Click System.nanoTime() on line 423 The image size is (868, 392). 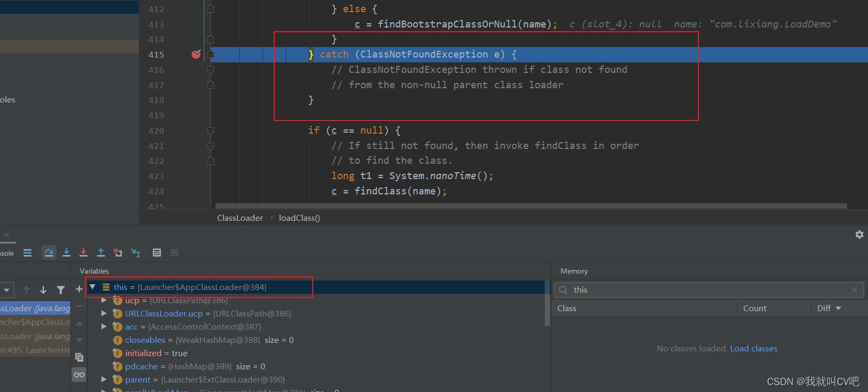[438, 176]
